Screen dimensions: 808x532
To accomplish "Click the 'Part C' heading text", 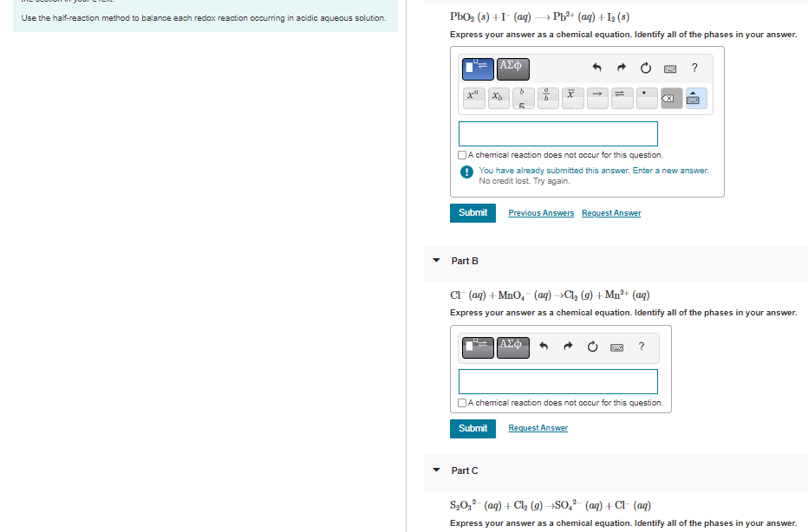I will [x=465, y=470].
